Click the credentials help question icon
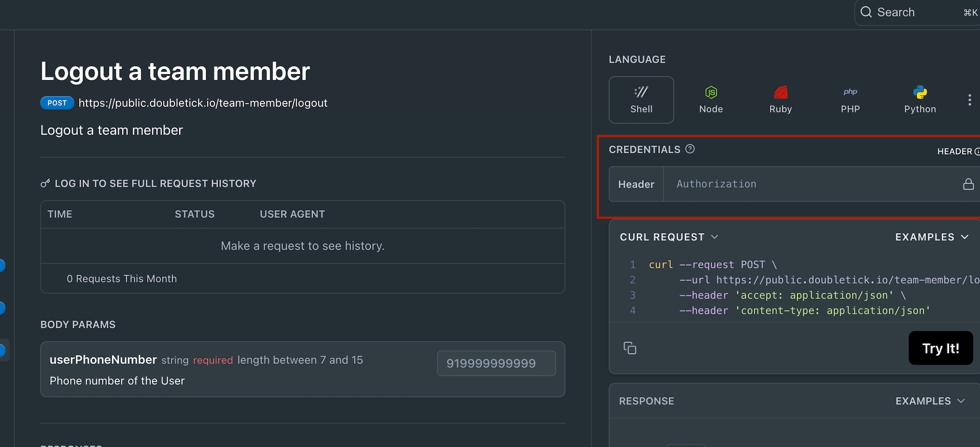Viewport: 980px width, 447px height. [690, 149]
